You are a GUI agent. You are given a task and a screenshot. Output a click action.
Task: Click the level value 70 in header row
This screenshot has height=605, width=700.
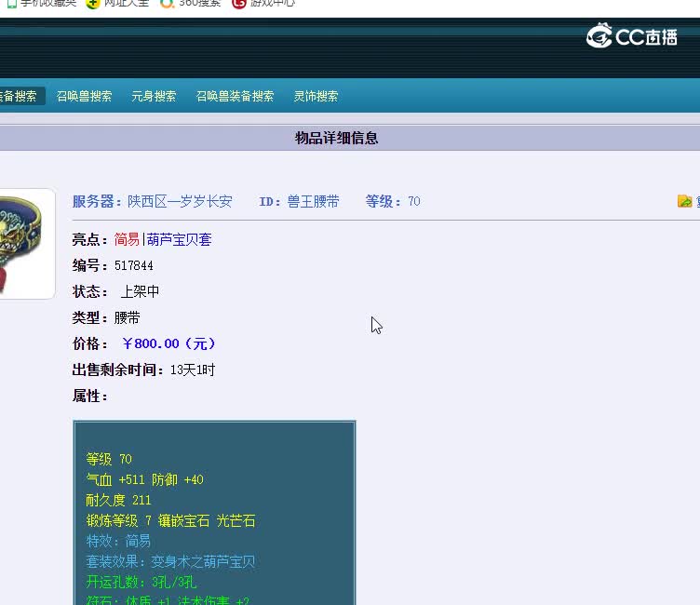414,201
